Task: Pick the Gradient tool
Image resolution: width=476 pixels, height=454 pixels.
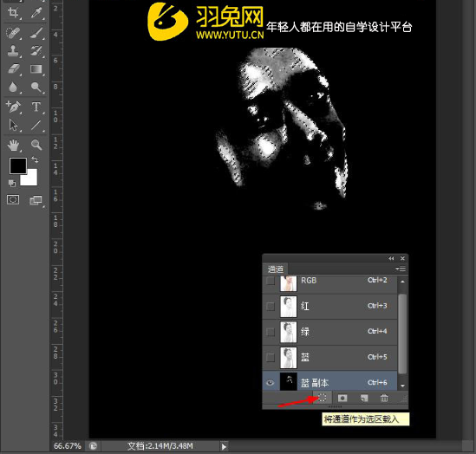Action: [36, 69]
